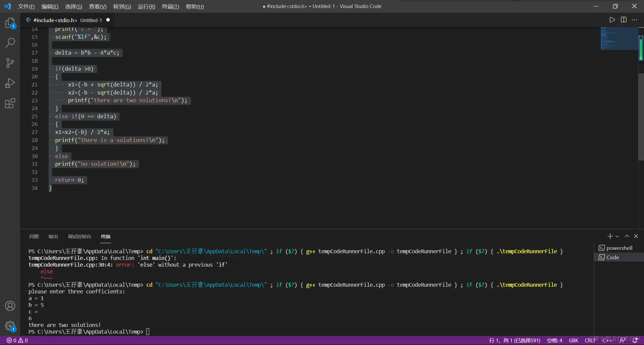Show the errors and warnings count in status bar
This screenshot has height=345, width=644.
click(x=17, y=340)
